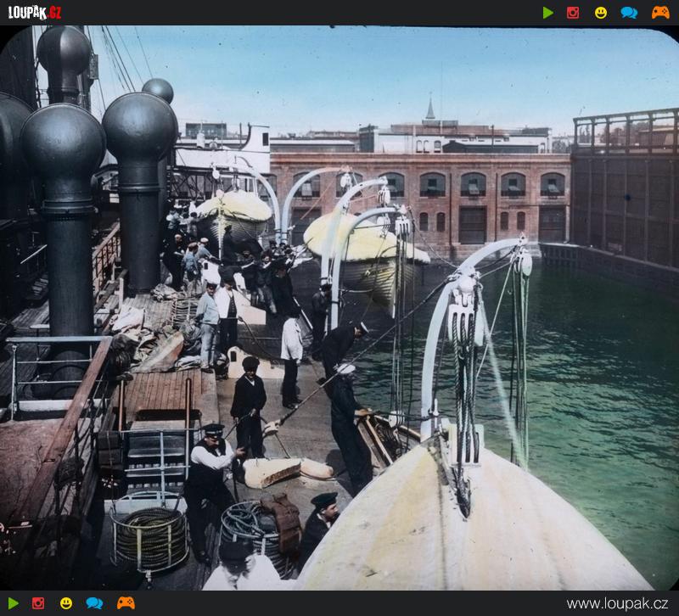Click the officer in white shirt and vest
679x616 pixels.
(208, 475)
